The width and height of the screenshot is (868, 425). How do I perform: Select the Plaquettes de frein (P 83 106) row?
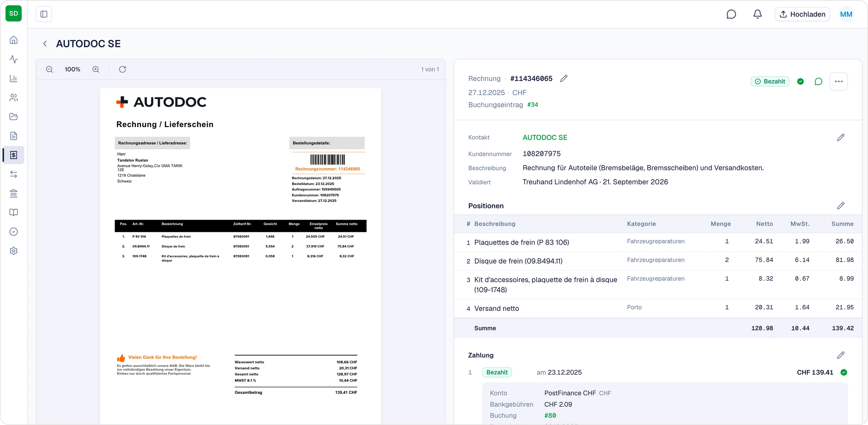click(658, 242)
